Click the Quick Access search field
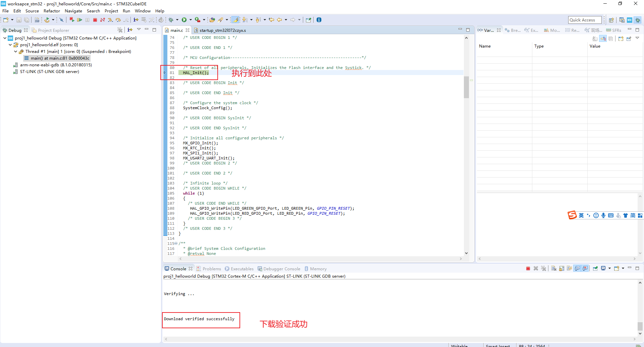The width and height of the screenshot is (644, 347). 585,20
